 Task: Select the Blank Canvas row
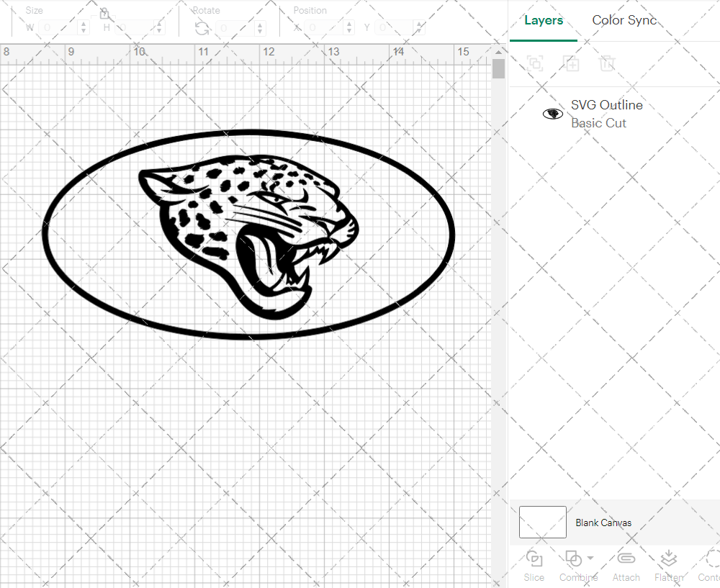point(603,523)
